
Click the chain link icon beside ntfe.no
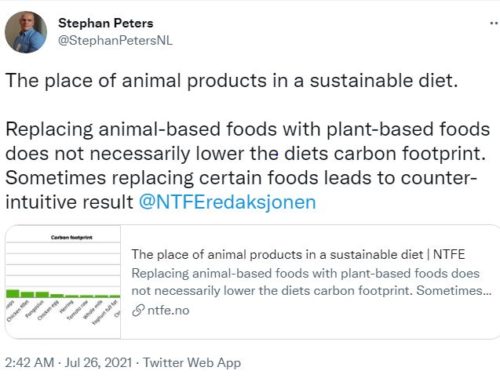[138, 310]
